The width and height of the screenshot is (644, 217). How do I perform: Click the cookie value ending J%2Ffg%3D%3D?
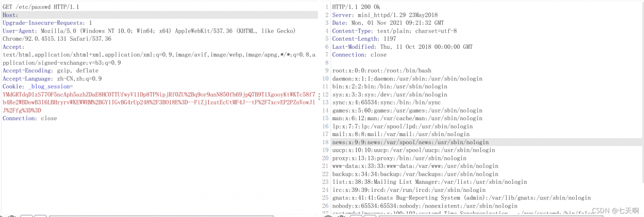click(x=22, y=111)
